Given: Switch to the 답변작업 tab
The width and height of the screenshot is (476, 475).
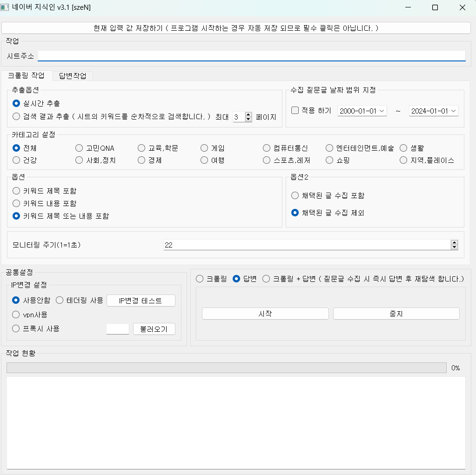Looking at the screenshot, I should click(73, 75).
